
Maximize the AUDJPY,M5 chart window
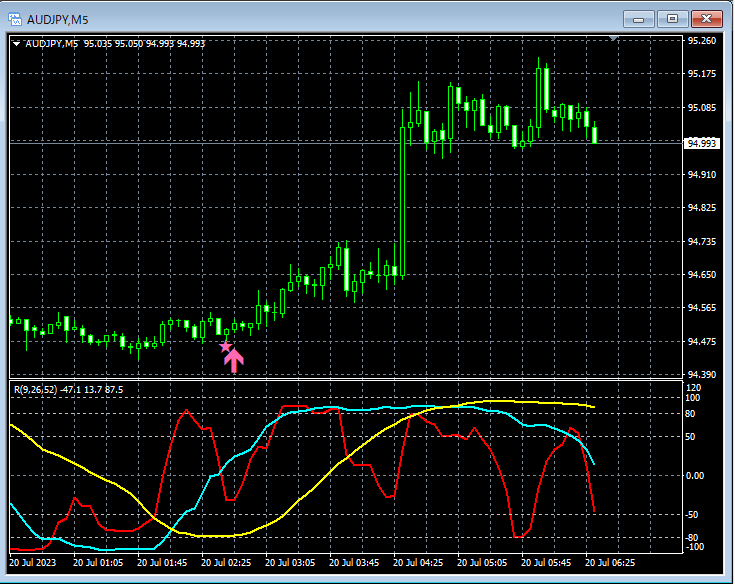tap(672, 19)
